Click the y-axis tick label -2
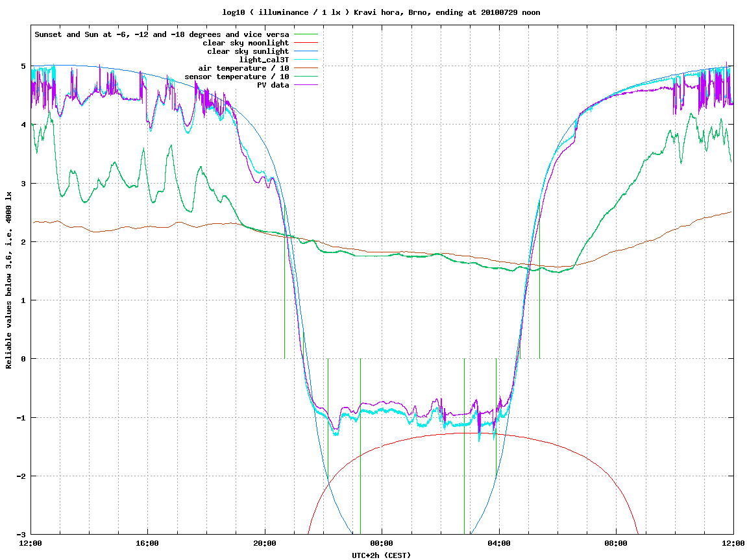The image size is (747, 560). 21,476
